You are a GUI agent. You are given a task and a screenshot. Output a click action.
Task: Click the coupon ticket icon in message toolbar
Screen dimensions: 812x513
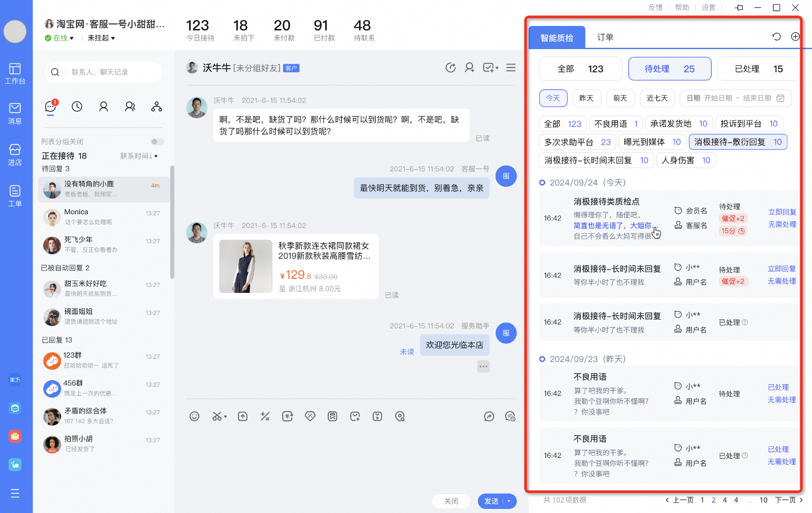pos(310,416)
